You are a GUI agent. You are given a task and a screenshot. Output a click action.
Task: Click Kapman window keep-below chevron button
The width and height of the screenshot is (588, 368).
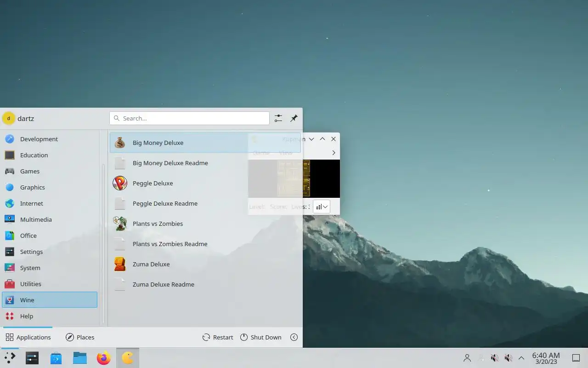tap(311, 139)
